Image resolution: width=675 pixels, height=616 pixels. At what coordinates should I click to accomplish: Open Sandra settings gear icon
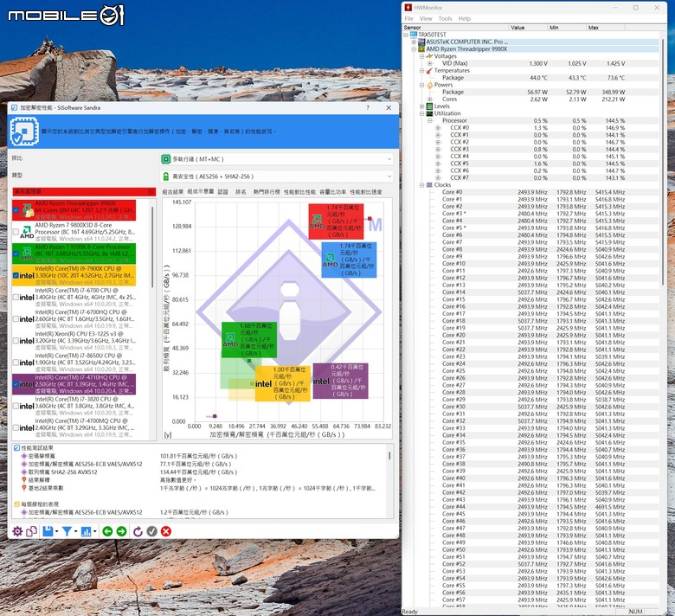pos(17,531)
